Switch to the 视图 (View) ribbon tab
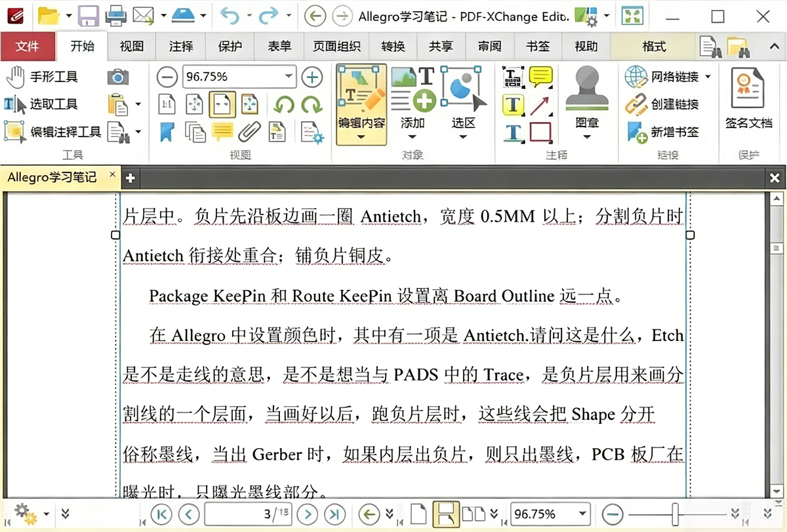This screenshot has height=532, width=787. (x=132, y=47)
